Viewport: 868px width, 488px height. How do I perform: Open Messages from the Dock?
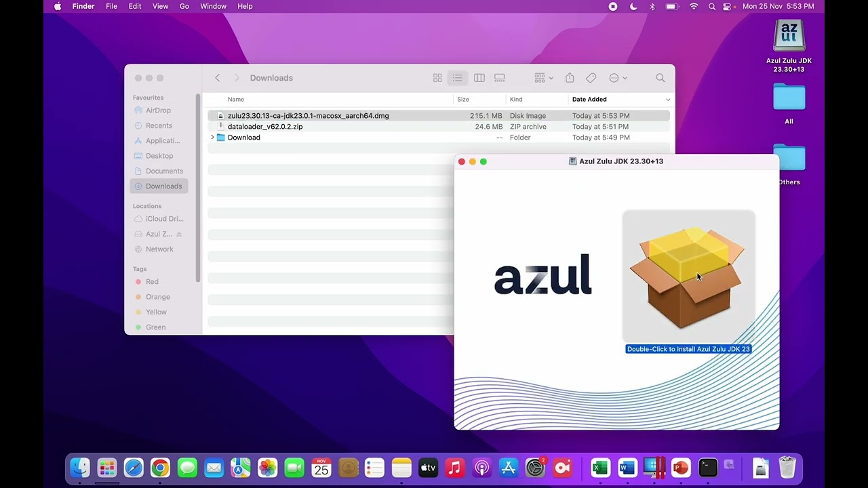pos(187,468)
